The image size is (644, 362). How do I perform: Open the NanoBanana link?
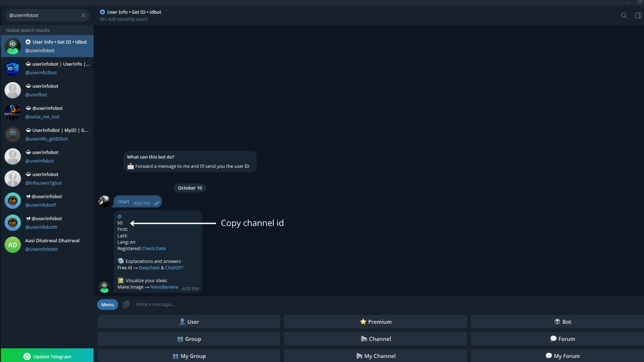[x=164, y=287]
